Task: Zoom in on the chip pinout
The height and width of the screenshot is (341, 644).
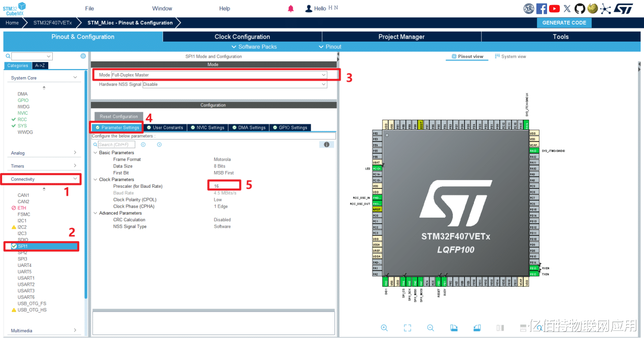Action: (384, 328)
